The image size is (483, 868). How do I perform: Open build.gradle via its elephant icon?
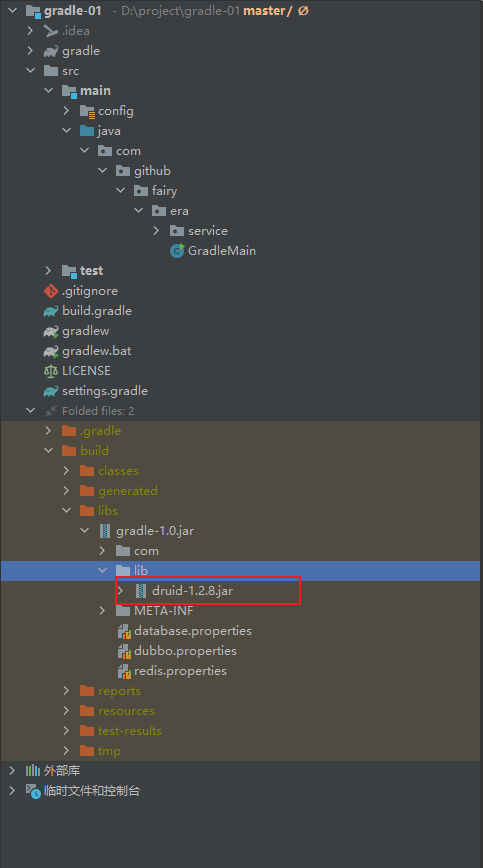(51, 311)
